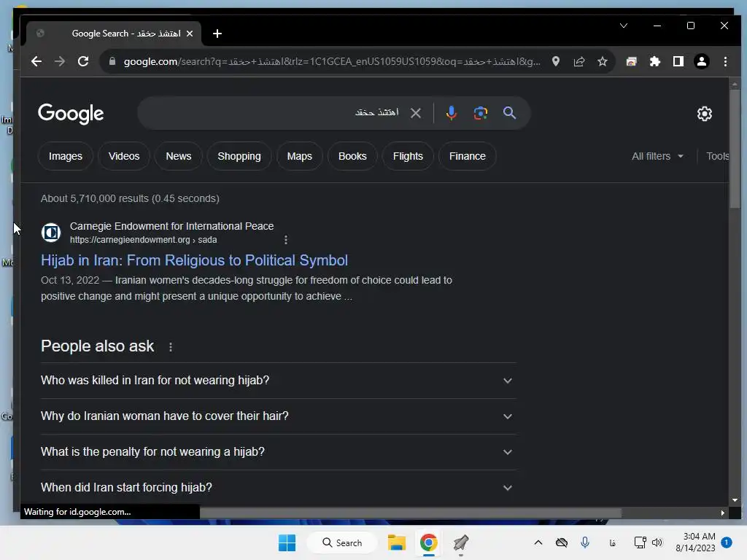Start voice search with the microphone
The image size is (747, 560).
(451, 113)
